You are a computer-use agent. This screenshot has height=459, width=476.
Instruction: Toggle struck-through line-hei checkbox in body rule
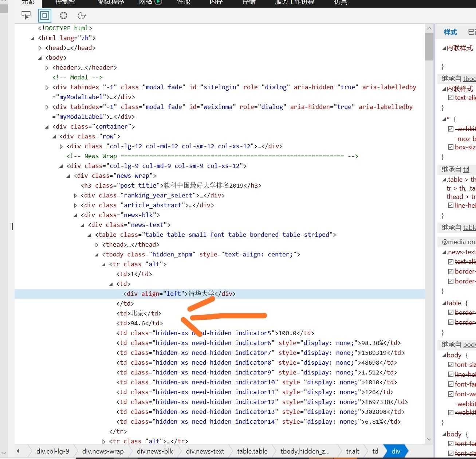(451, 374)
